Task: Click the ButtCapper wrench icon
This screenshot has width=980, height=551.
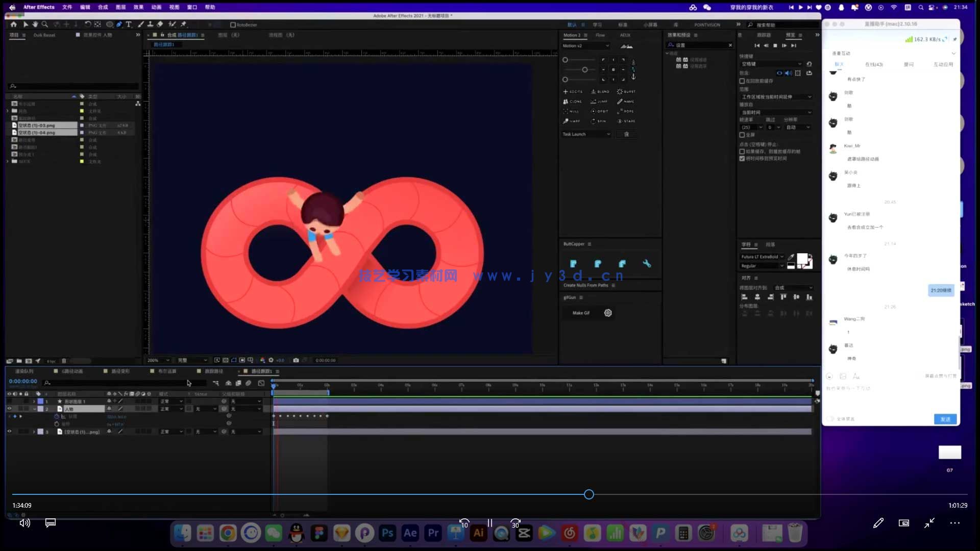Action: pos(647,264)
